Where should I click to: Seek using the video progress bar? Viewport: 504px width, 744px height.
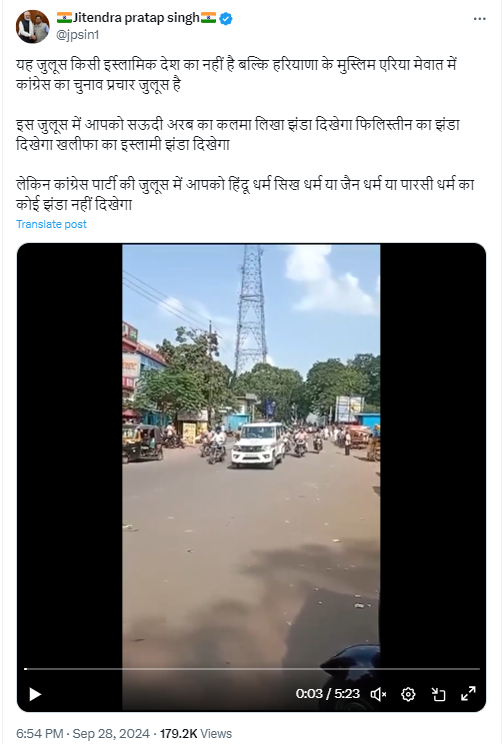(x=252, y=669)
